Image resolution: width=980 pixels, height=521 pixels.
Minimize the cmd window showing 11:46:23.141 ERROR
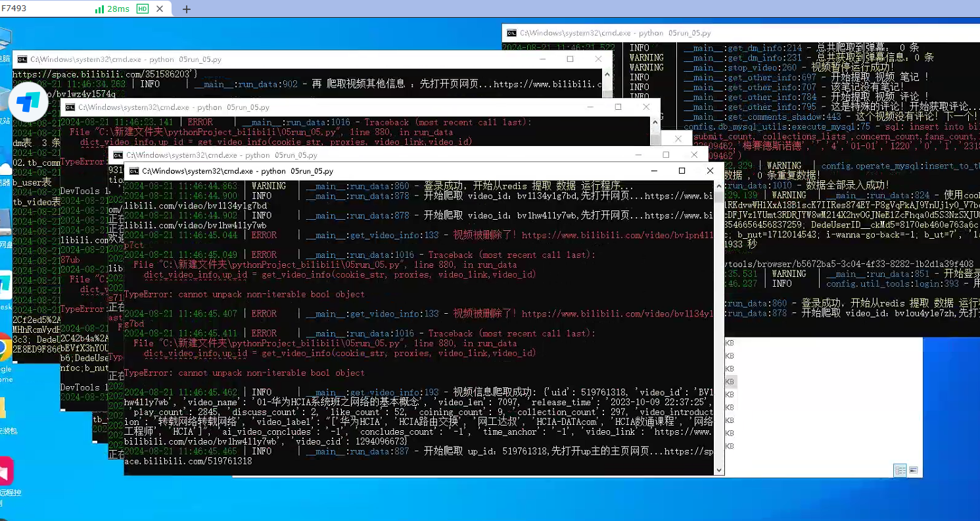(x=590, y=107)
